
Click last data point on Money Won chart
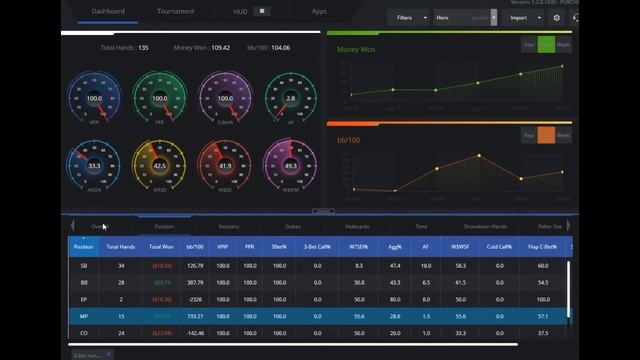point(562,66)
